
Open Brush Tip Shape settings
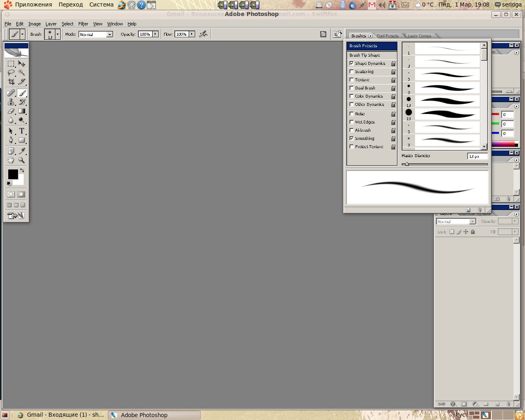click(x=365, y=55)
